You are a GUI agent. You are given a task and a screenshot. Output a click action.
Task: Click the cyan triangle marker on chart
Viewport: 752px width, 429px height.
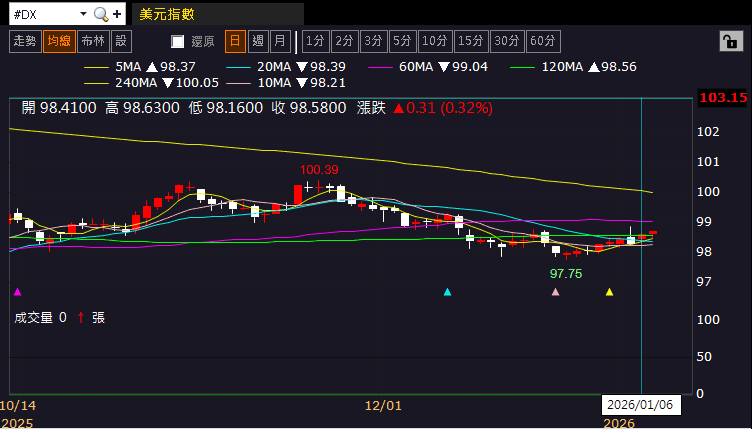(447, 292)
